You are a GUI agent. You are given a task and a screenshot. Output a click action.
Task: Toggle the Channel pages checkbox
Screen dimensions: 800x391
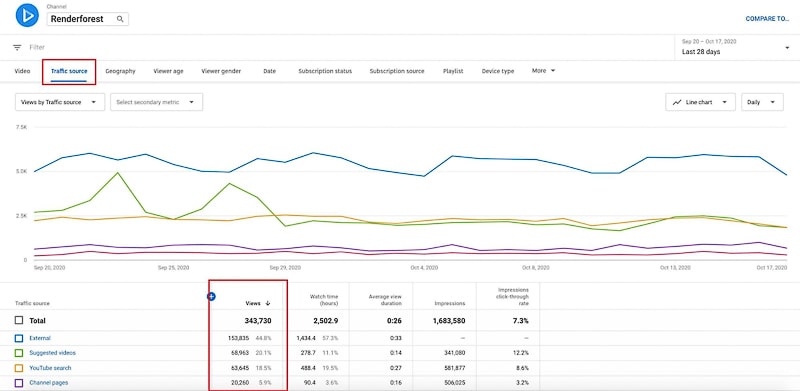(19, 382)
